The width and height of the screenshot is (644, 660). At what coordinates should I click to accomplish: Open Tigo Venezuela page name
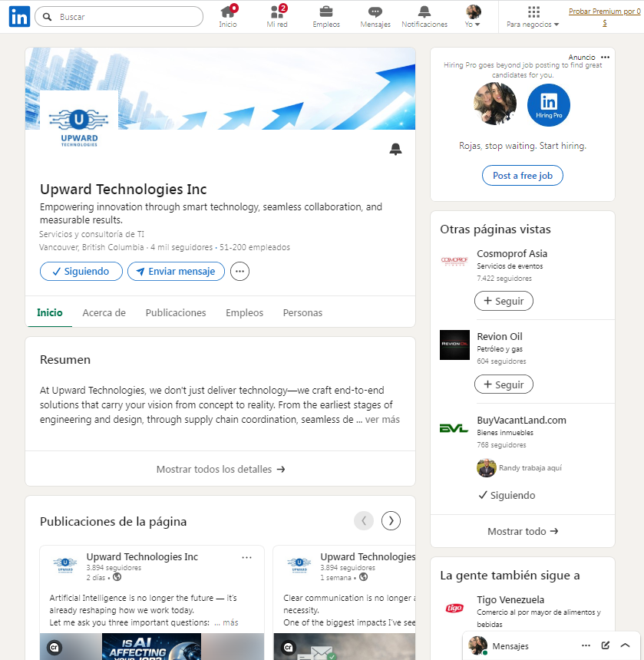pos(510,600)
